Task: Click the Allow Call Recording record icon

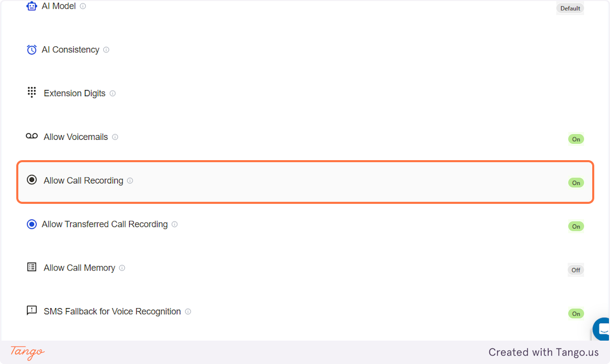Action: click(32, 180)
